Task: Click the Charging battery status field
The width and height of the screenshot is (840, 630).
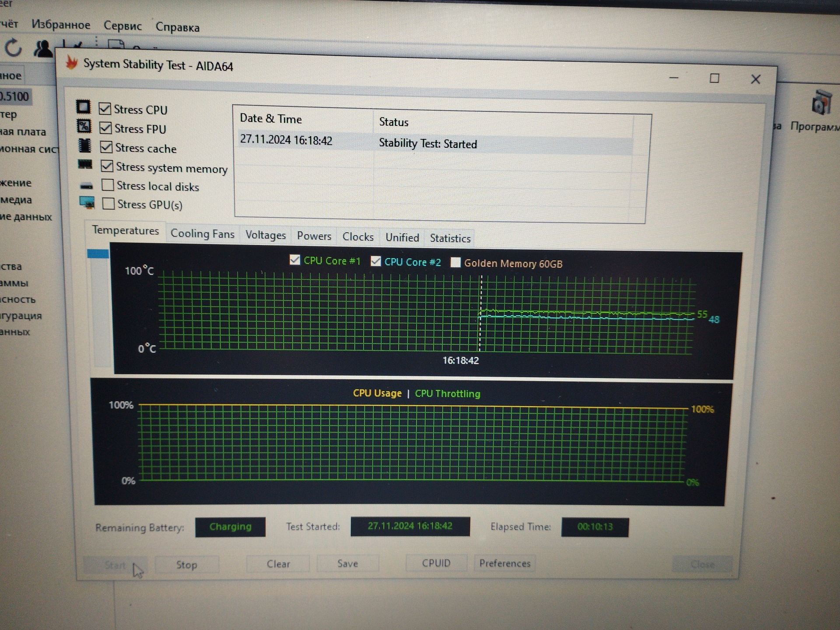Action: 230,527
